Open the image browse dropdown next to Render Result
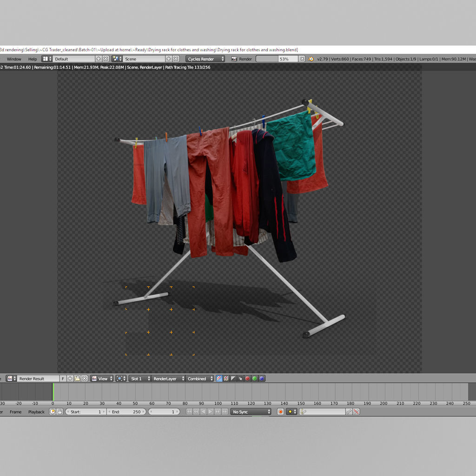Image resolution: width=476 pixels, height=476 pixels. click(12, 378)
